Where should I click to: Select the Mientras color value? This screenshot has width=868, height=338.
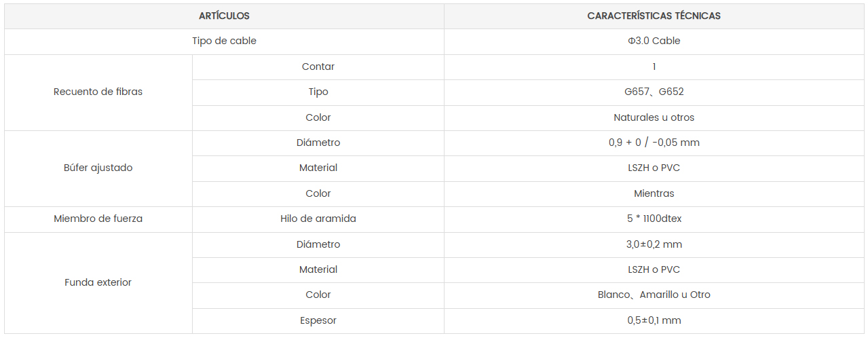point(654,193)
